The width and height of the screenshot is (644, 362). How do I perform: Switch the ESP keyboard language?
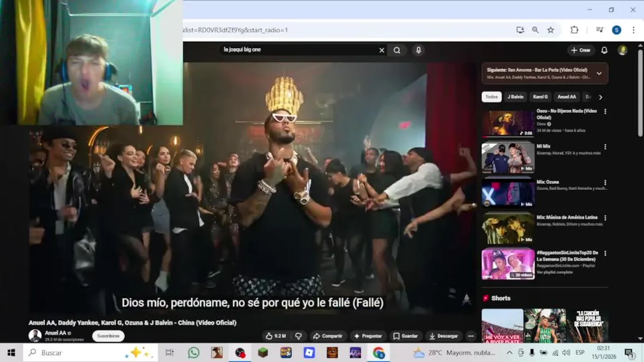click(x=580, y=353)
